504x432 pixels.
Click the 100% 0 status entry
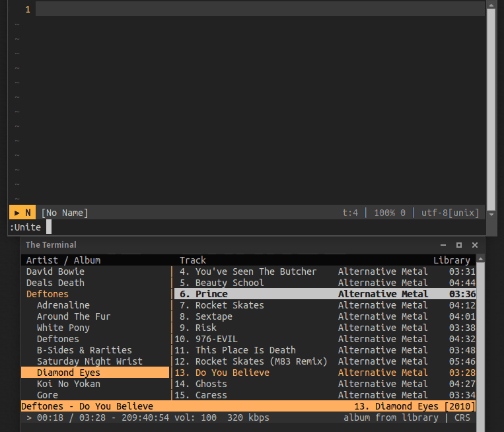tap(390, 213)
